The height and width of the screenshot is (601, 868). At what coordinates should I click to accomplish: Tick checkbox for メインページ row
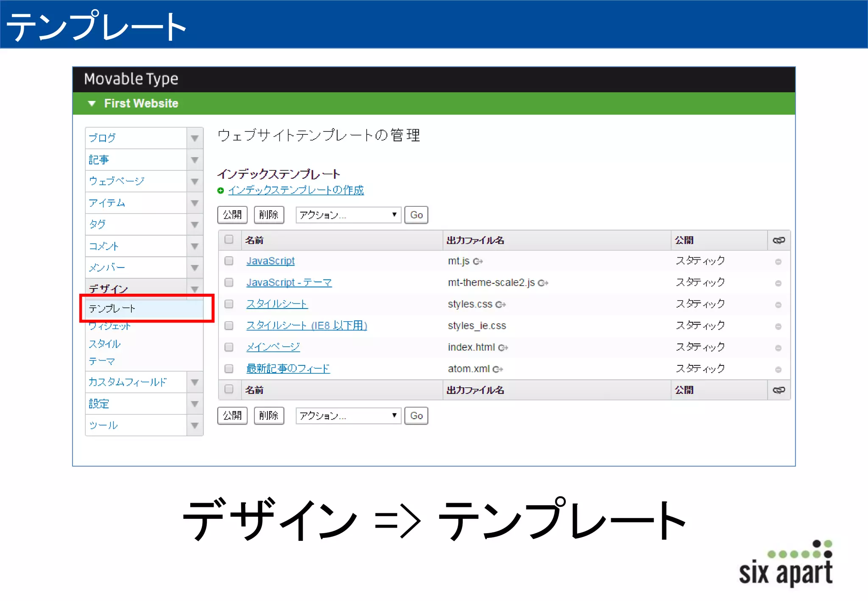tap(229, 347)
